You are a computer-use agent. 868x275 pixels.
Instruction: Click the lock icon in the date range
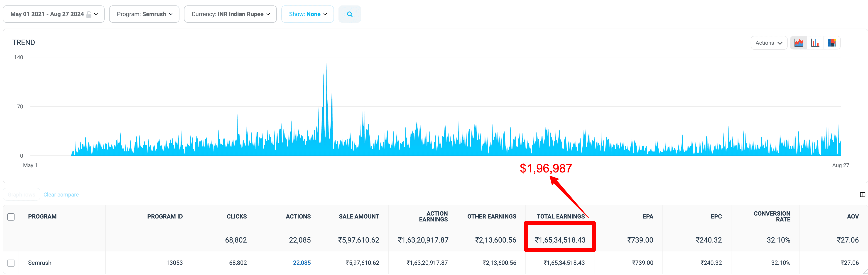coord(89,14)
